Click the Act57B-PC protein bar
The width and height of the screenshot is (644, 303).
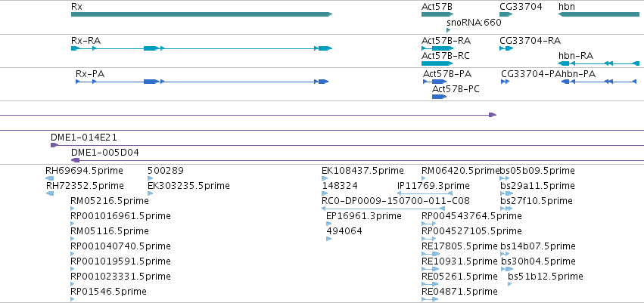click(x=439, y=97)
